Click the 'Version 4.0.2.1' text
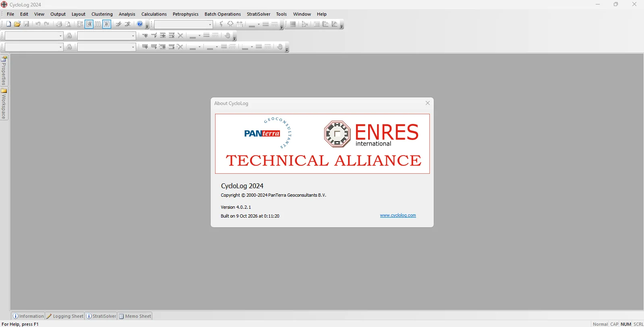The height and width of the screenshot is (327, 644). pyautogui.click(x=236, y=207)
